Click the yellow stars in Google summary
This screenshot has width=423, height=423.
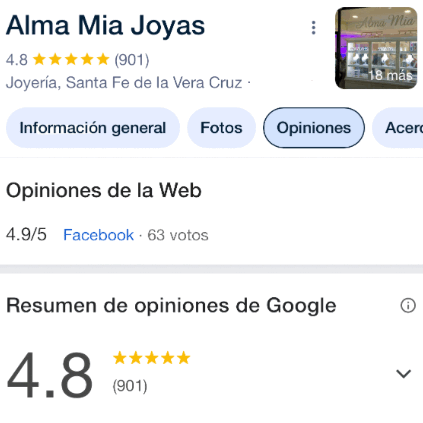click(x=151, y=358)
